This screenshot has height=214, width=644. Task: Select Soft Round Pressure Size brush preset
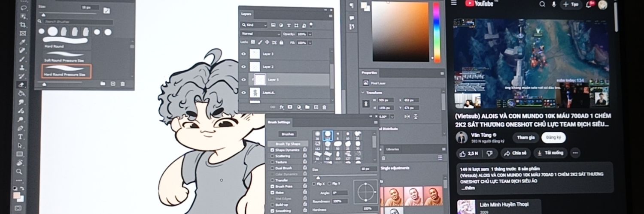tap(66, 57)
